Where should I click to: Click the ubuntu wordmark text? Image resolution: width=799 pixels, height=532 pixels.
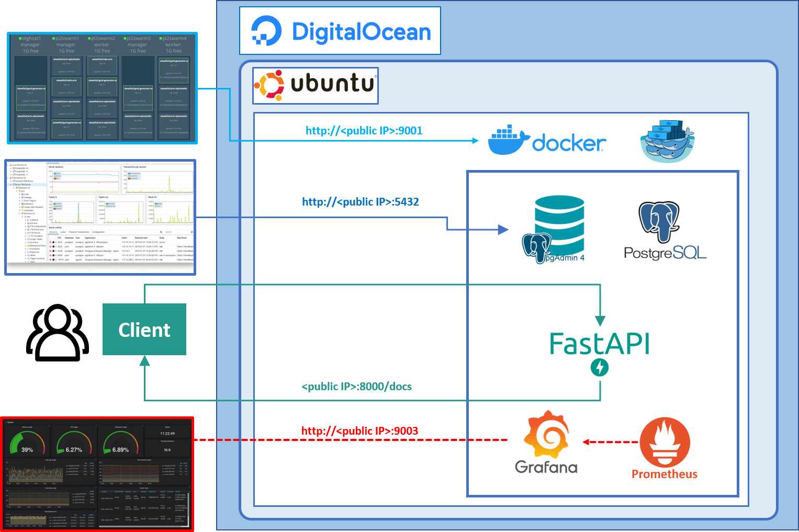(333, 84)
